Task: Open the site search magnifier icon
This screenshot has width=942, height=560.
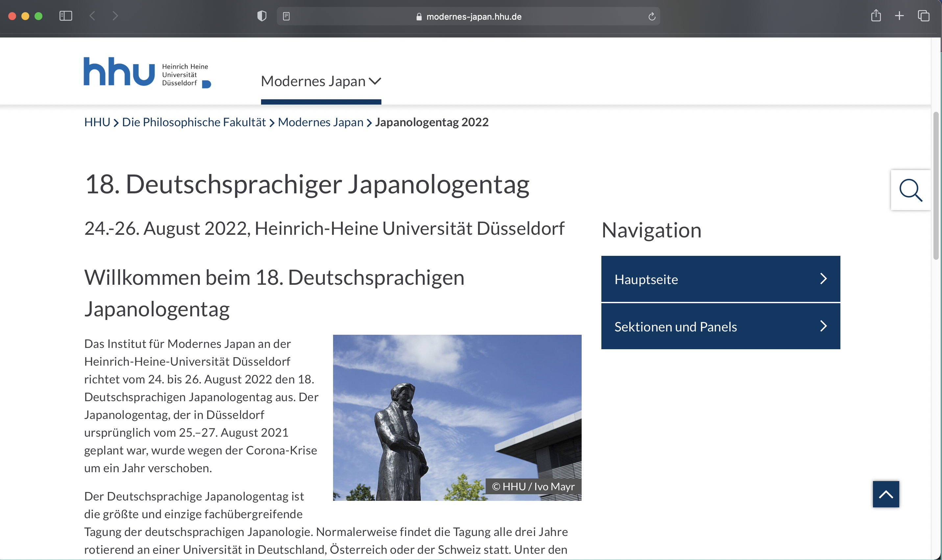Action: tap(911, 190)
